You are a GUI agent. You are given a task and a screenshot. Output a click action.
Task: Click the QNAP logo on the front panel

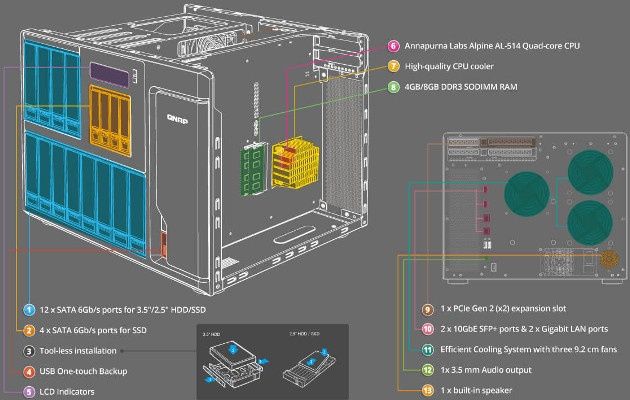tap(178, 119)
